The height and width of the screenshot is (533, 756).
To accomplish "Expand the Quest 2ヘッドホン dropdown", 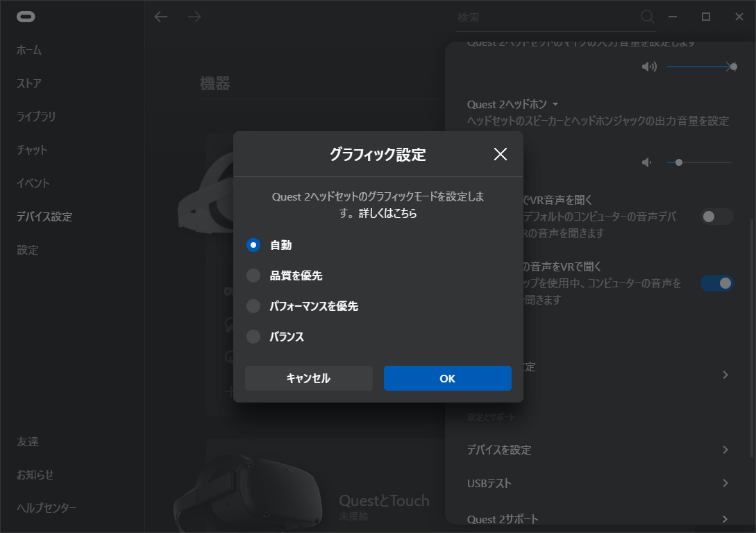I will (x=555, y=104).
